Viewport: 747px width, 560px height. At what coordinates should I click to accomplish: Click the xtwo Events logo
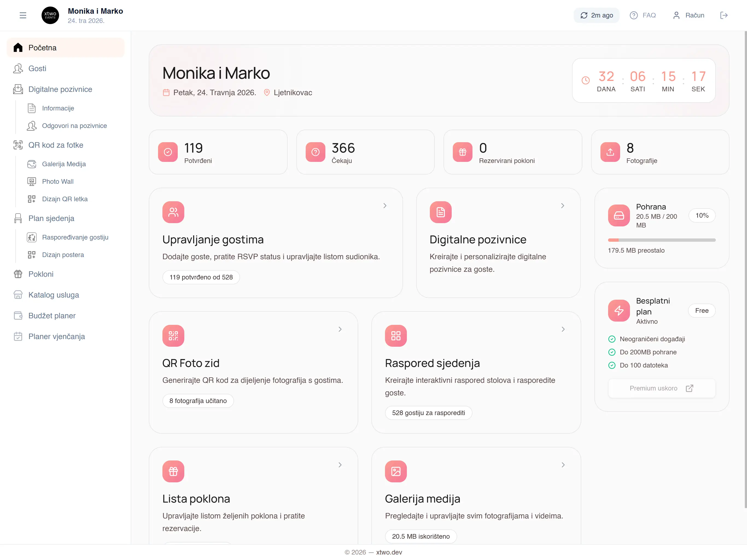point(50,15)
